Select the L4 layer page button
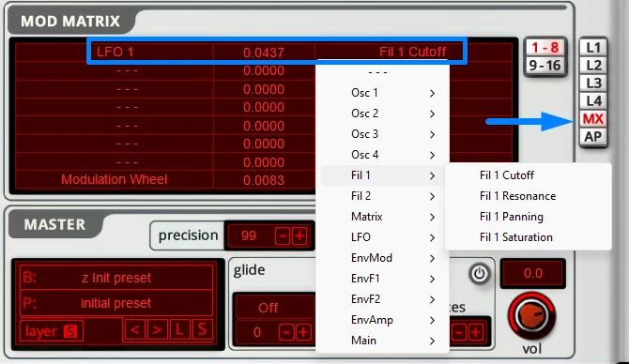The image size is (629, 364). pos(593,101)
